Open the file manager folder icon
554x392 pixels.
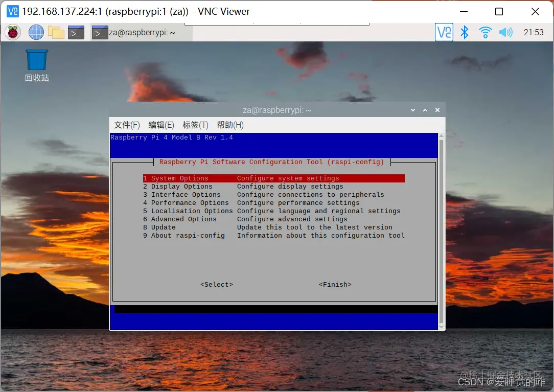click(56, 33)
